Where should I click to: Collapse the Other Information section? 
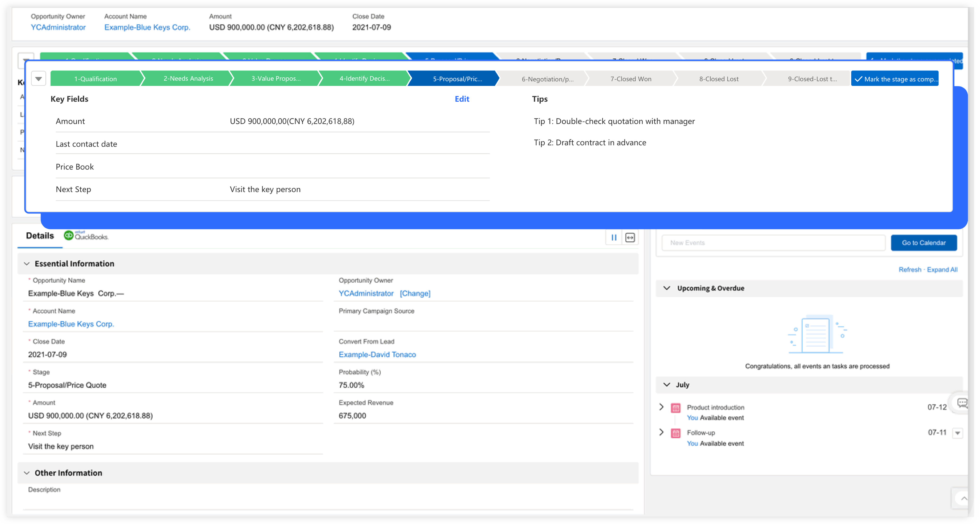pyautogui.click(x=27, y=473)
